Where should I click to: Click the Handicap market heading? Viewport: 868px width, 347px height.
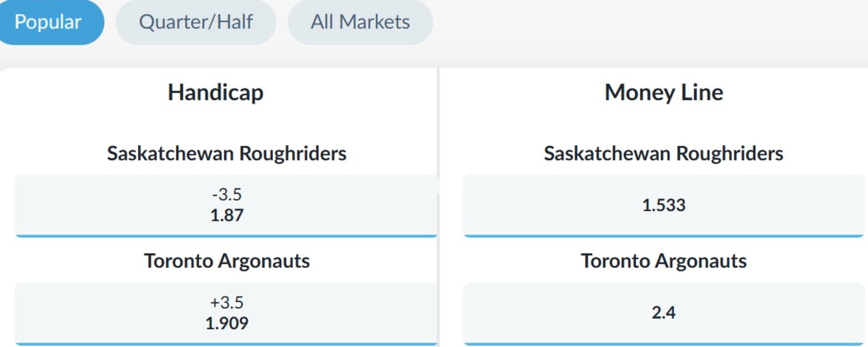pyautogui.click(x=216, y=92)
